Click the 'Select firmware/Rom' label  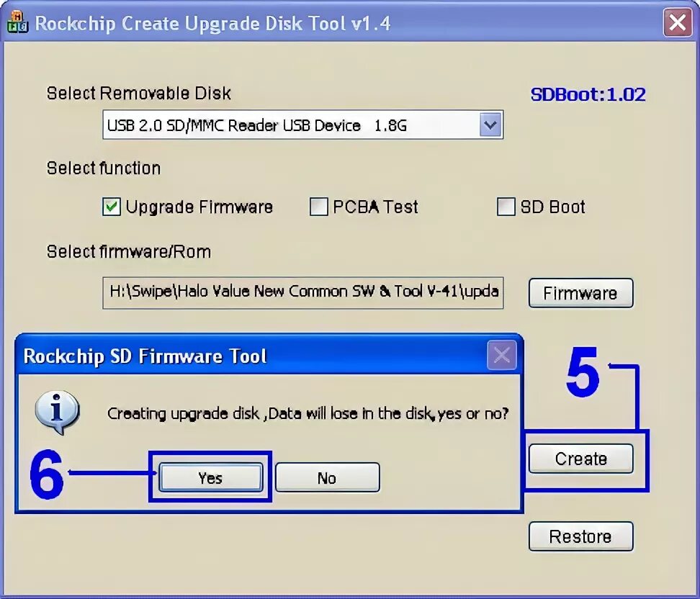pyautogui.click(x=129, y=252)
